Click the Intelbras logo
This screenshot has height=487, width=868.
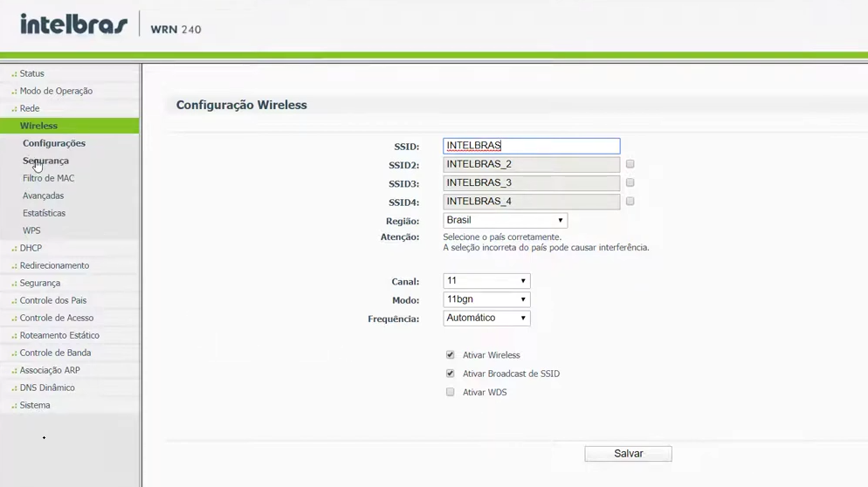coord(73,24)
